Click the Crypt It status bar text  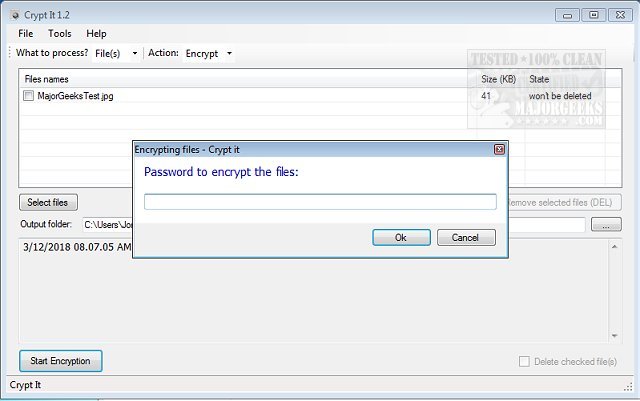tap(25, 385)
